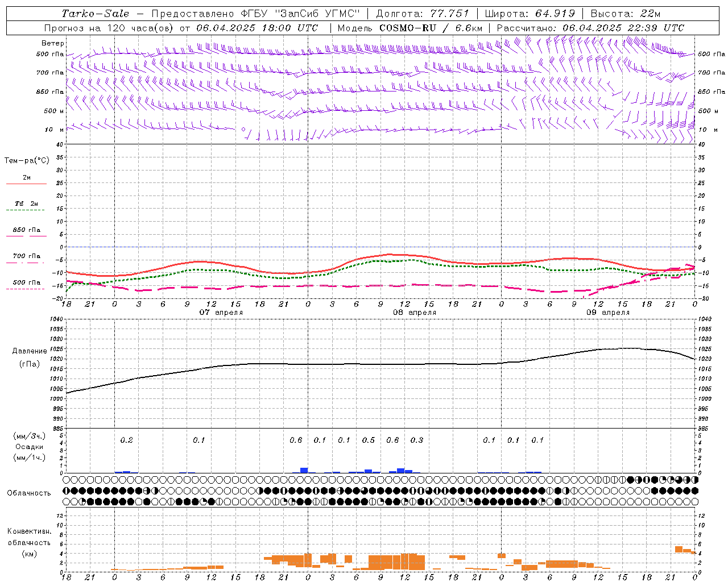Click the date label "08 апреля"
This screenshot has width=728, height=582.
(x=415, y=313)
